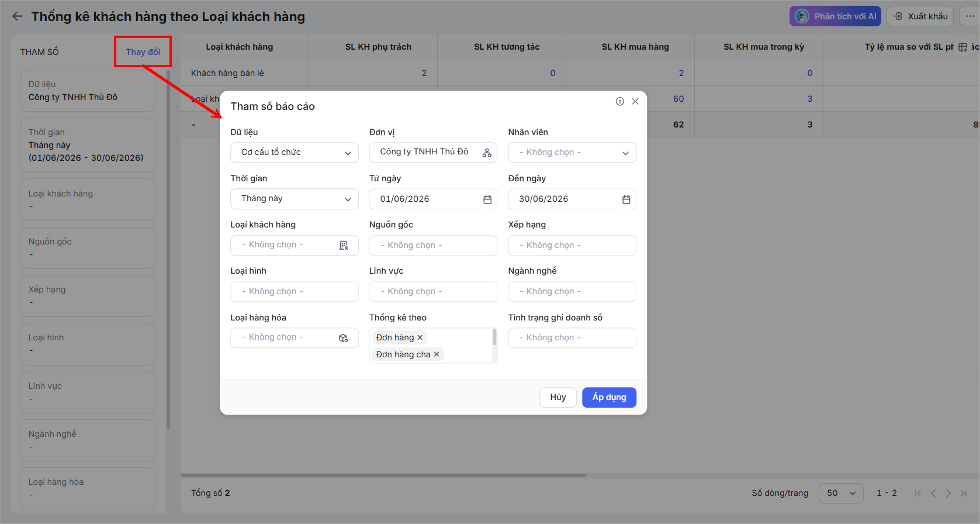Screen dimensions: 980x524
Task: Select the Lĩnh vực card in sidebar
Action: click(88, 392)
